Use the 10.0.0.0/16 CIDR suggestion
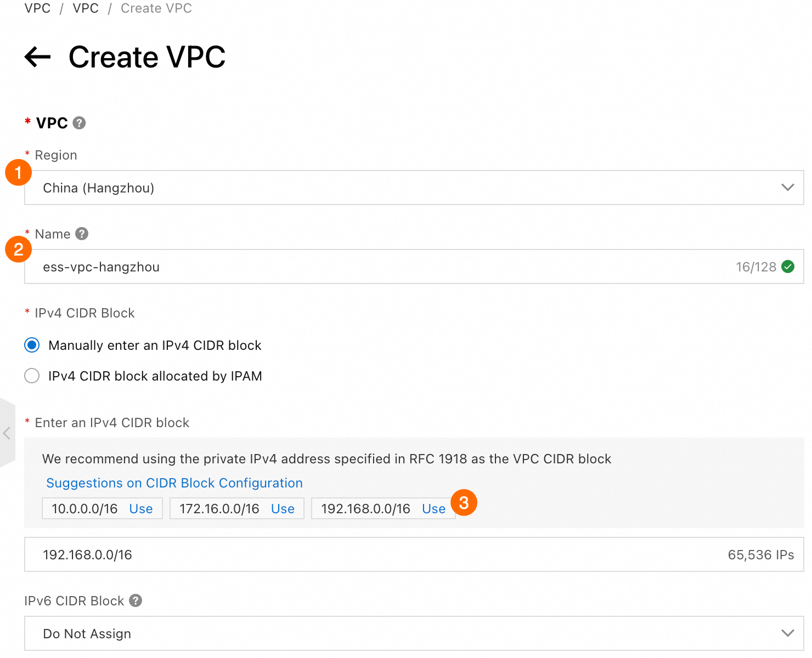Image resolution: width=812 pixels, height=658 pixels. (x=141, y=509)
